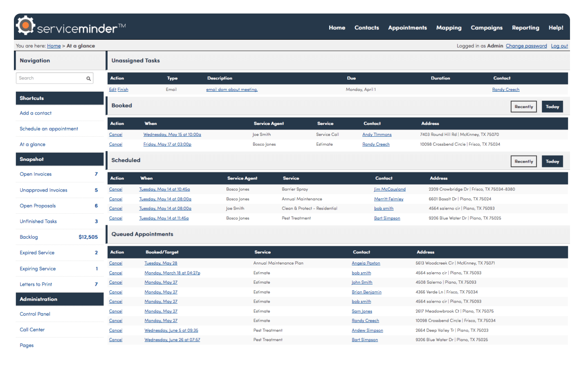Open Wednesday, June 26 at 07:57 appointment

(172, 340)
